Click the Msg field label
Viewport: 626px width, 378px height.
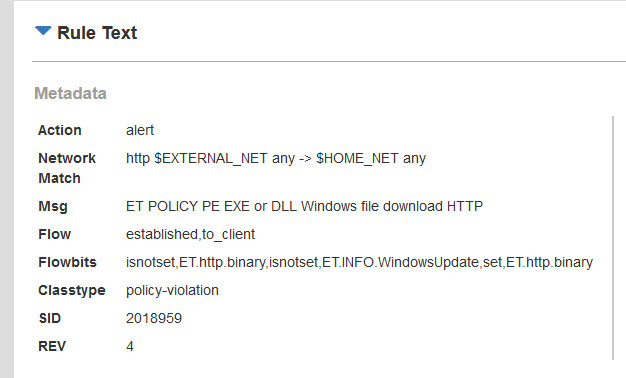[53, 206]
